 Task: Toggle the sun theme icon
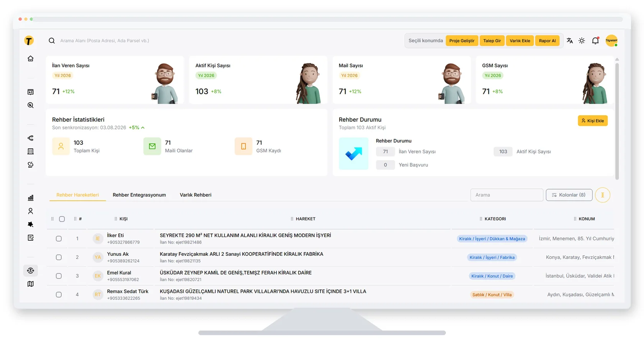[x=582, y=41]
